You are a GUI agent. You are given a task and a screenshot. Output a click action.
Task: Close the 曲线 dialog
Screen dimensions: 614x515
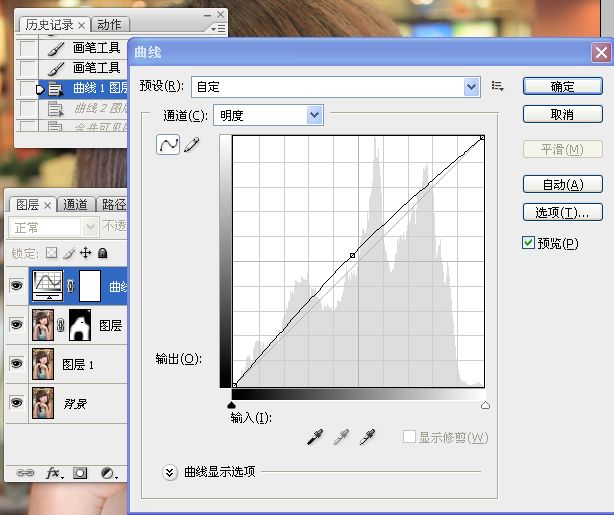(601, 52)
